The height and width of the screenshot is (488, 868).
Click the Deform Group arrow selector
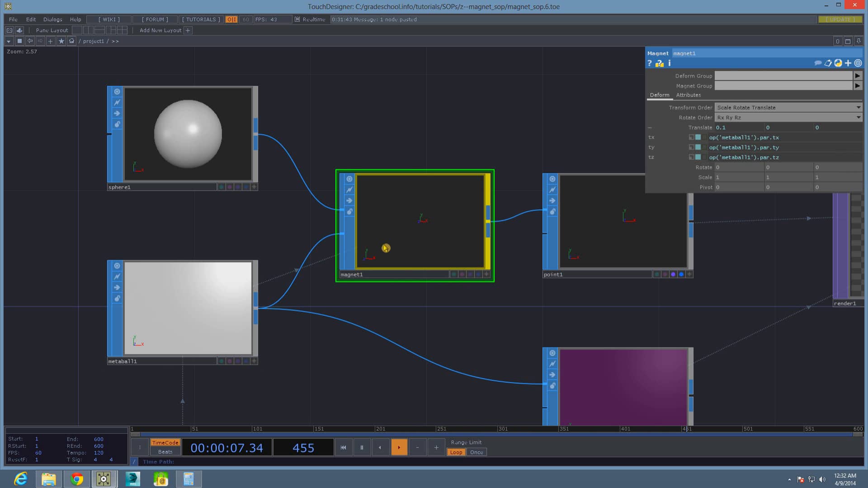[858, 75]
